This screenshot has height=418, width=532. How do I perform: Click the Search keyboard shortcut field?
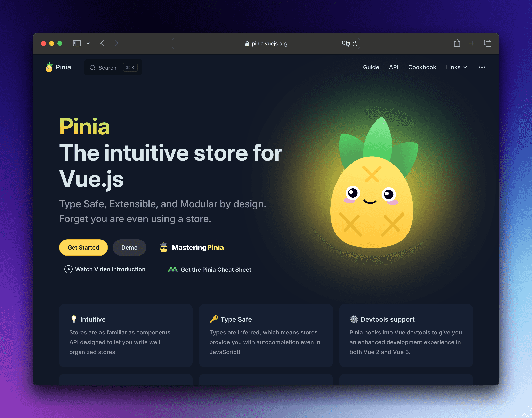[131, 67]
